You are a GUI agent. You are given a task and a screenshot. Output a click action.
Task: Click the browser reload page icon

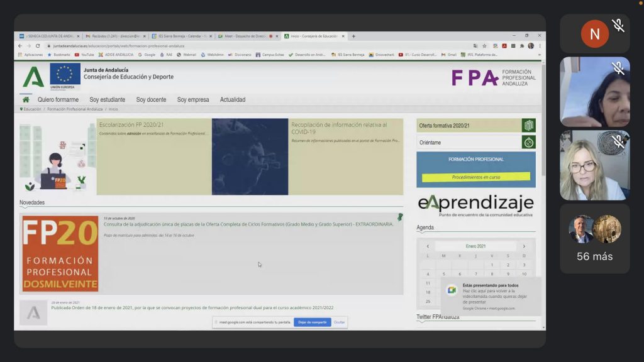[38, 46]
